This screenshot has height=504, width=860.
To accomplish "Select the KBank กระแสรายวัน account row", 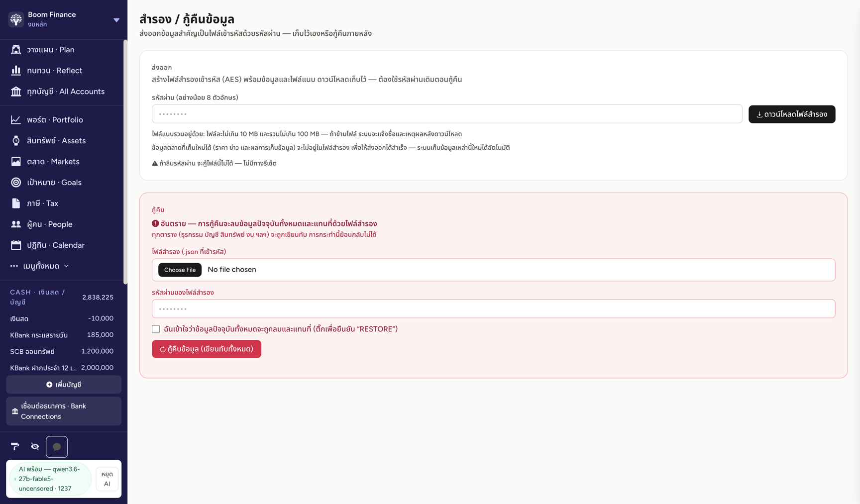I will pyautogui.click(x=62, y=335).
